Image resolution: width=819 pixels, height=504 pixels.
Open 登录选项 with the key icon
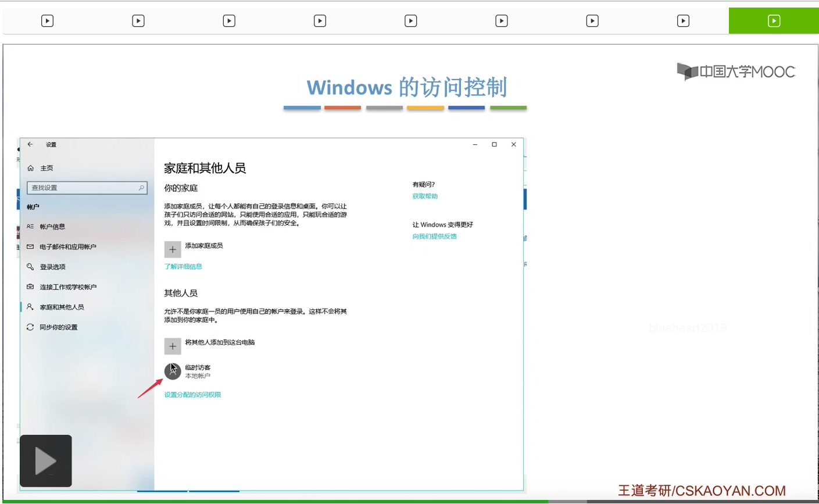click(x=30, y=267)
